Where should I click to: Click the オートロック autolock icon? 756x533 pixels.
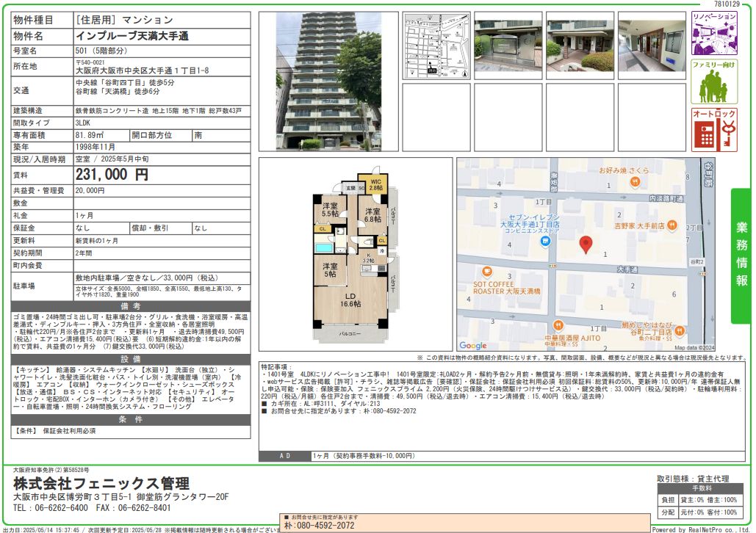714,130
